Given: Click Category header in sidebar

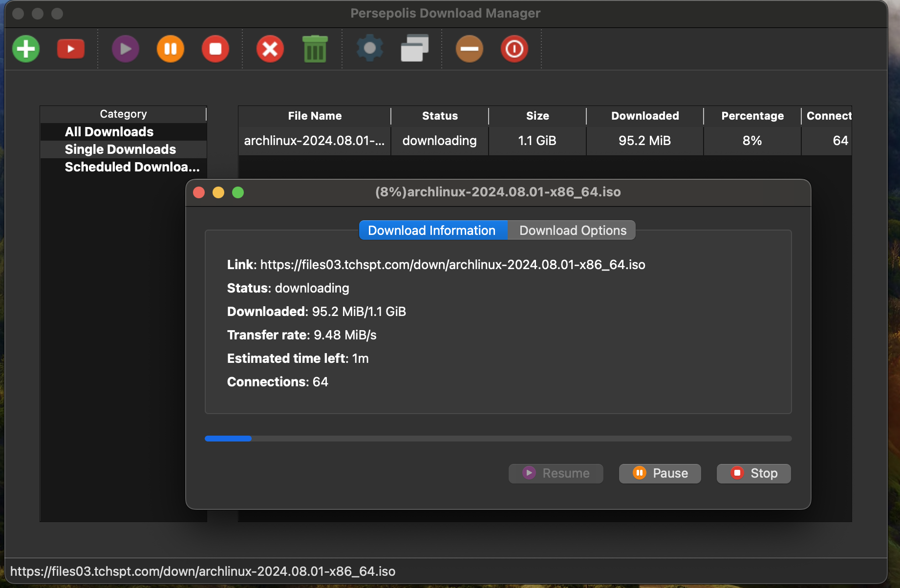Looking at the screenshot, I should [x=123, y=114].
